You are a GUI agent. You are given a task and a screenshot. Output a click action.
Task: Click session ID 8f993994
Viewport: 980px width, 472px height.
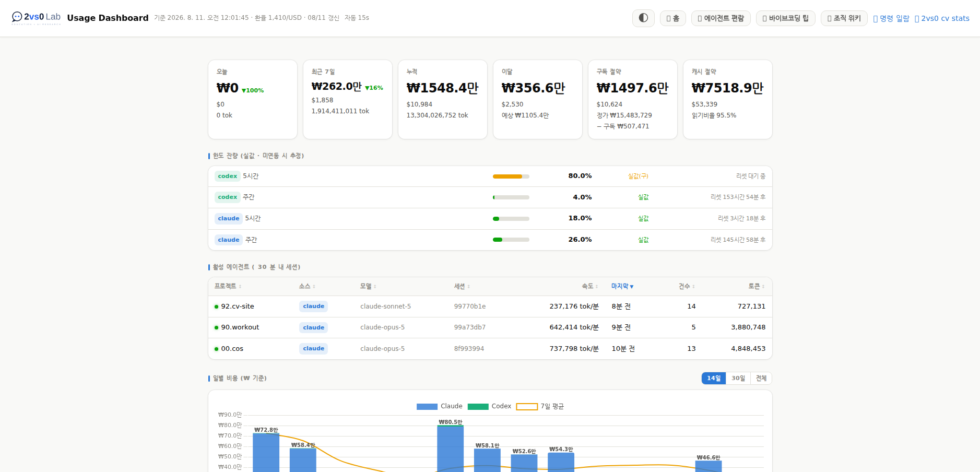coord(469,349)
